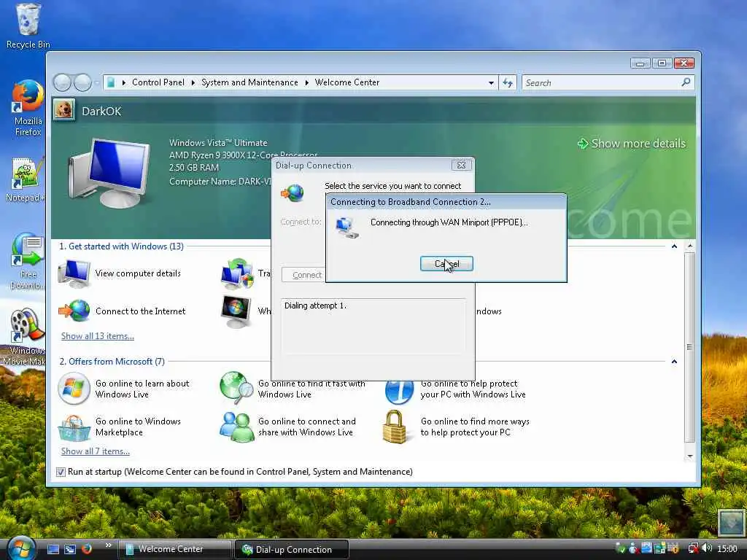
Task: Expand the Quick Launch overflow chevron
Action: coord(108,545)
